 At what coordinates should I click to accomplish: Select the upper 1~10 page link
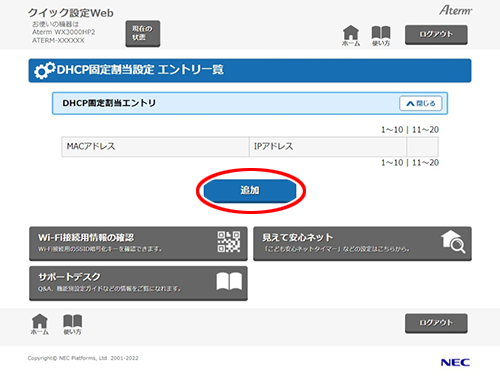tap(392, 130)
